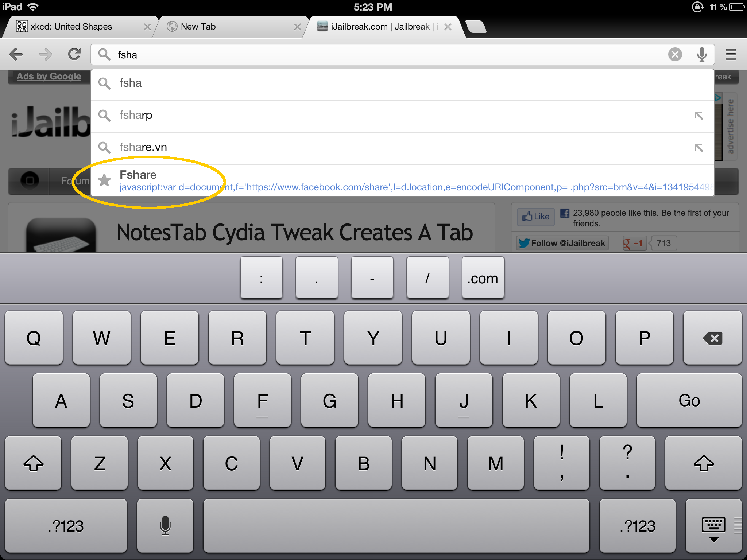
Task: Tap the L key
Action: (x=598, y=400)
